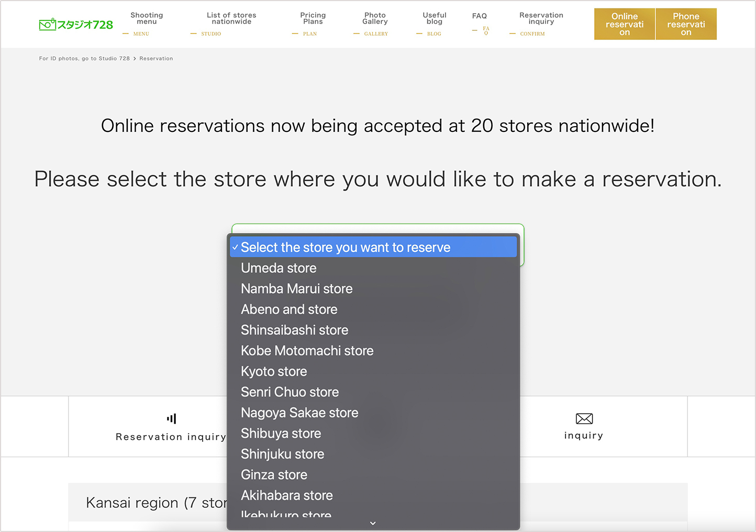Select Umeda store from the dropdown
Viewport: 756px width, 532px height.
pos(278,268)
